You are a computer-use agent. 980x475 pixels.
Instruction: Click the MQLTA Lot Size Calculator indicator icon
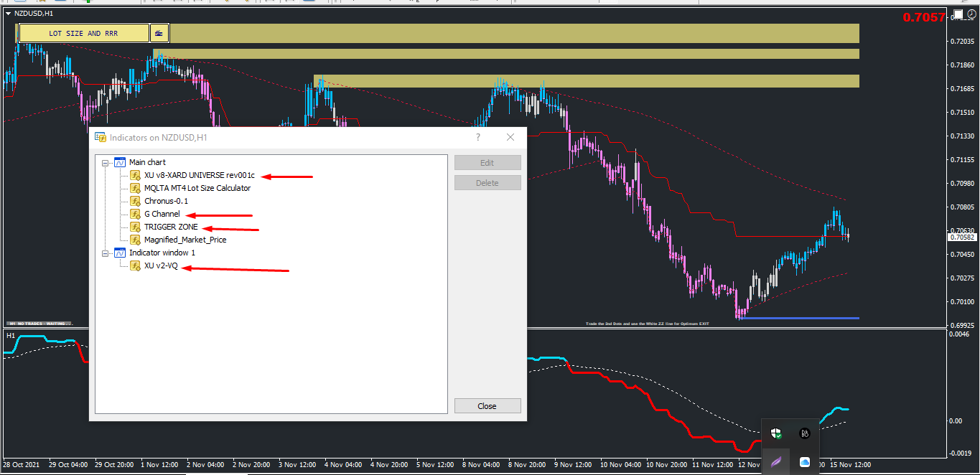tap(135, 188)
